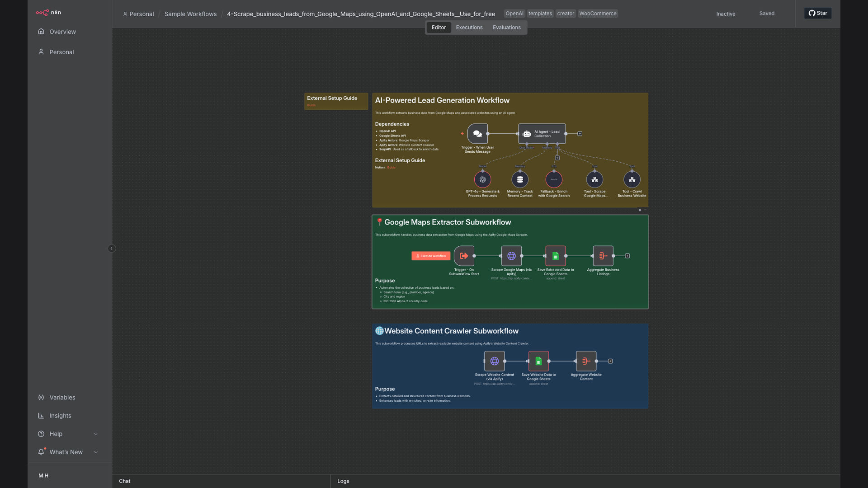Switch to the Evaluations tab
Viewport: 868px width, 488px height.
(x=507, y=28)
